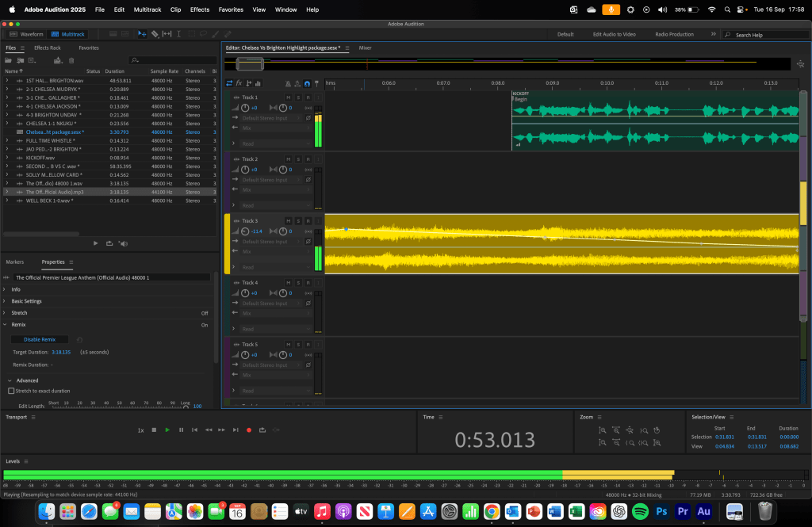Open the Multitrack menu

(146, 10)
